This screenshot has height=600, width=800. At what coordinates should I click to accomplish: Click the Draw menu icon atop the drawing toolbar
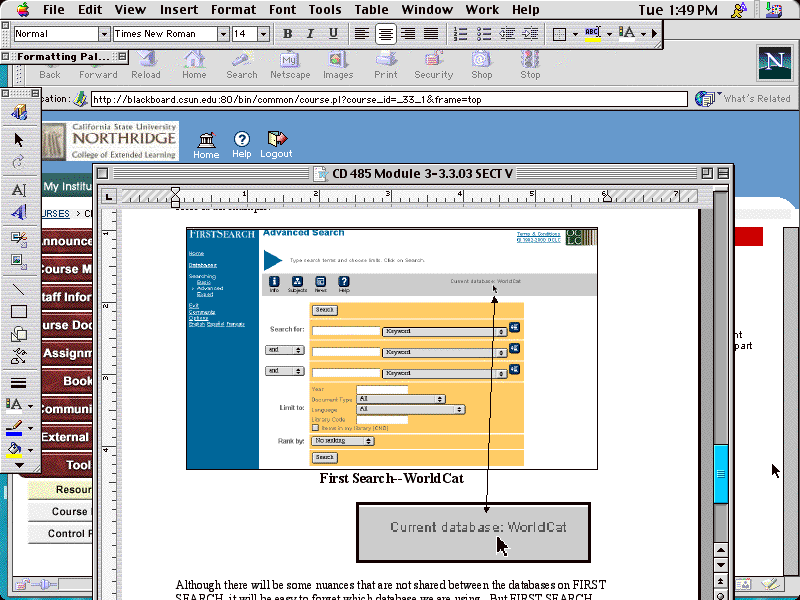tap(19, 113)
